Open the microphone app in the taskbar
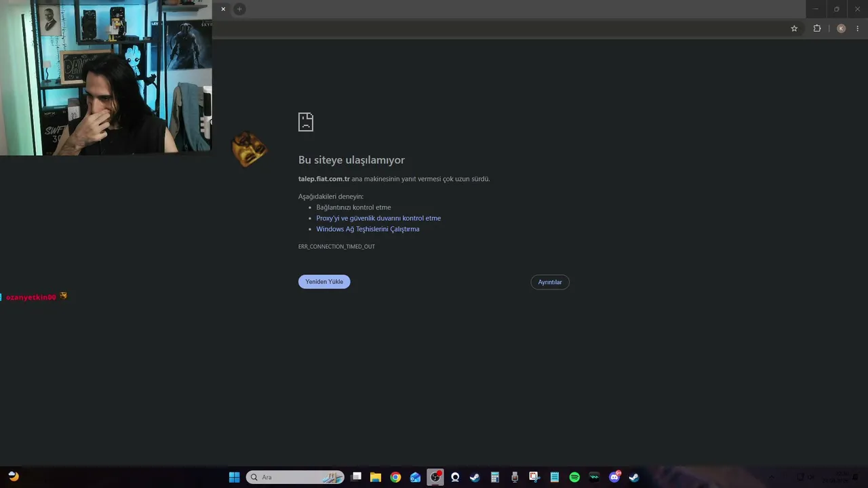The width and height of the screenshot is (868, 488). point(515,477)
